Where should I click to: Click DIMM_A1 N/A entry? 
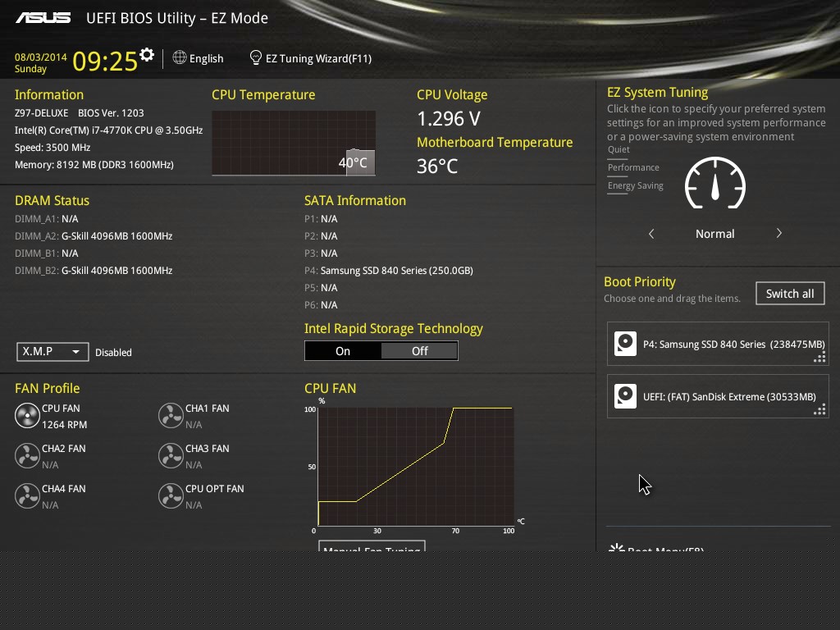(x=47, y=219)
